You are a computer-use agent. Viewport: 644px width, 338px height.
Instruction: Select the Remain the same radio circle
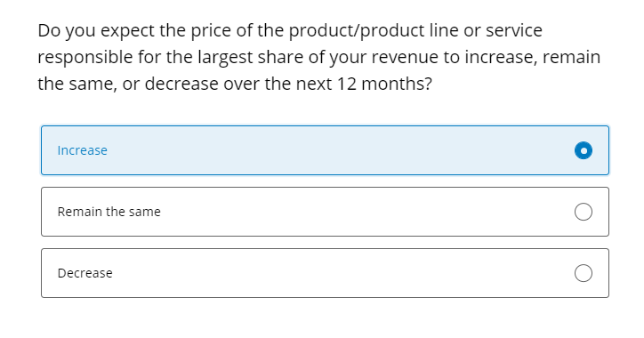click(x=584, y=212)
